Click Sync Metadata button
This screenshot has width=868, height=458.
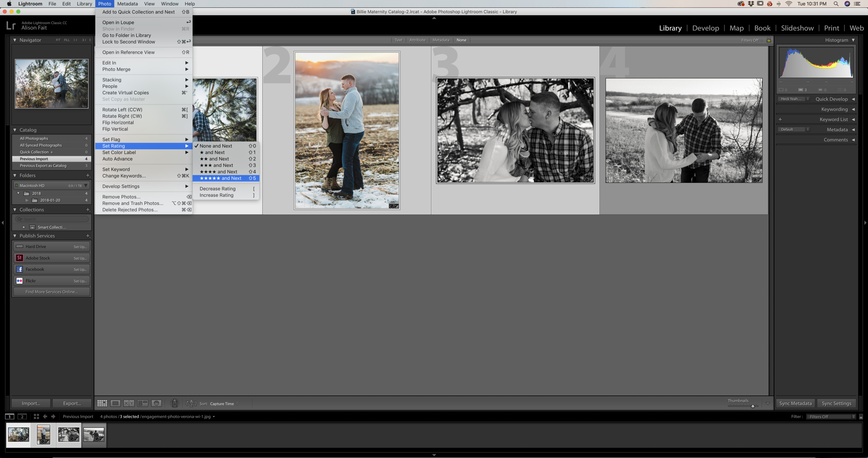click(795, 403)
